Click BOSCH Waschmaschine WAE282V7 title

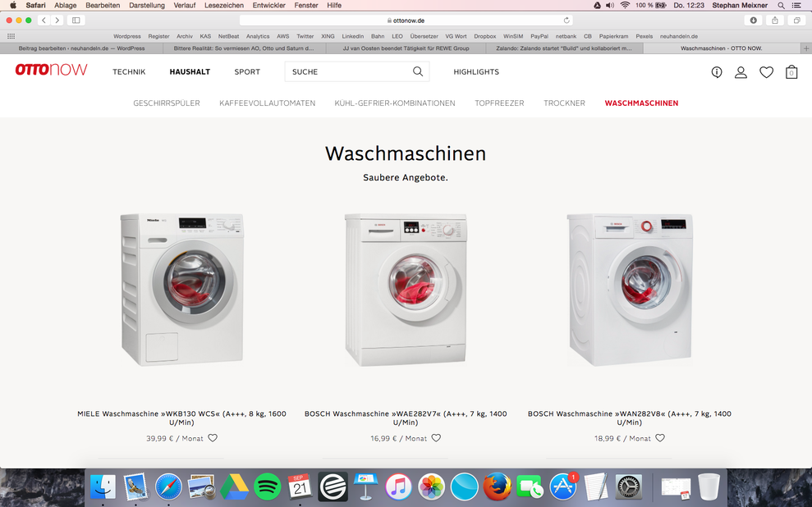coord(406,418)
